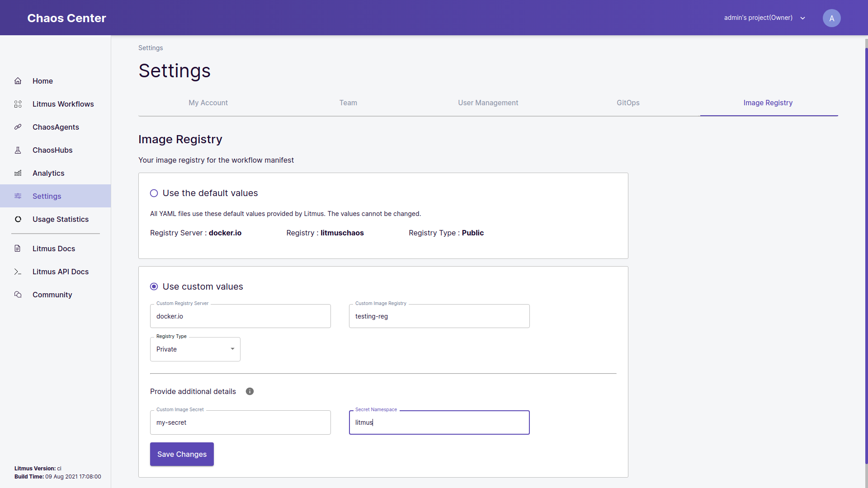Click the Custom Image Secret field
The height and width of the screenshot is (488, 868).
point(241,422)
